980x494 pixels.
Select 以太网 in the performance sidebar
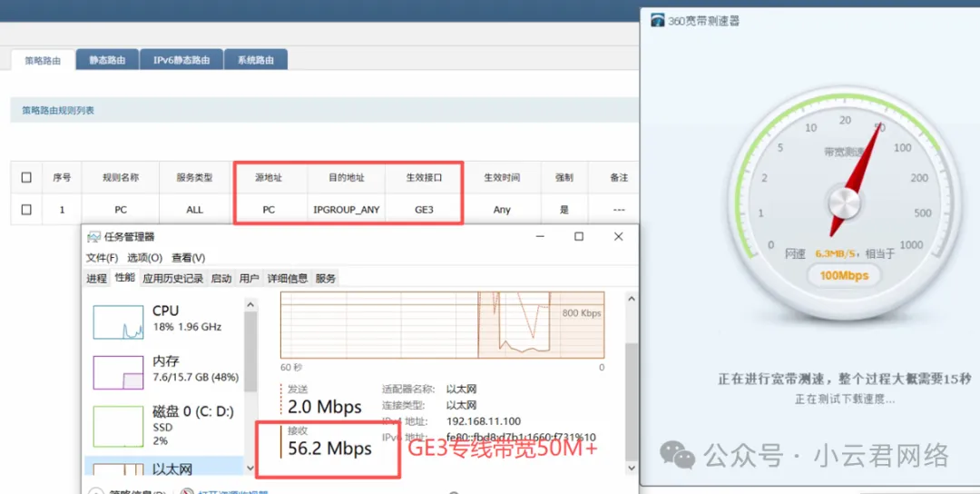coord(171,469)
